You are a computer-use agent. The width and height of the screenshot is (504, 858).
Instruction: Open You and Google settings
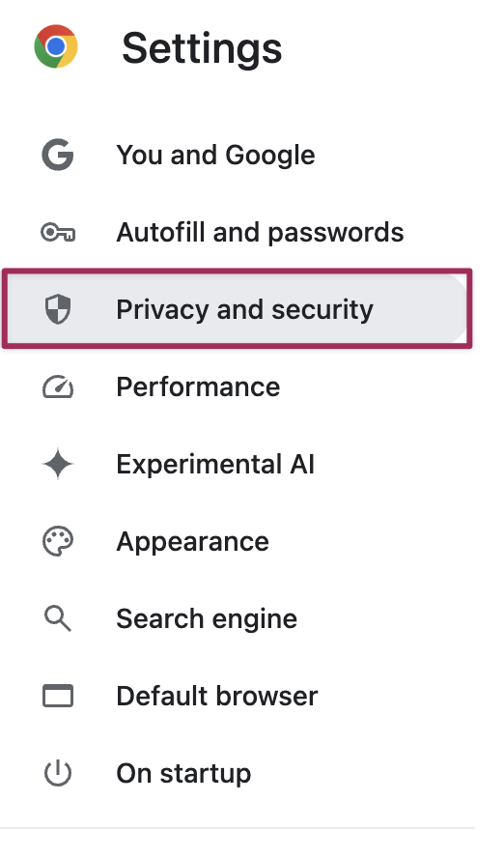coord(215,155)
